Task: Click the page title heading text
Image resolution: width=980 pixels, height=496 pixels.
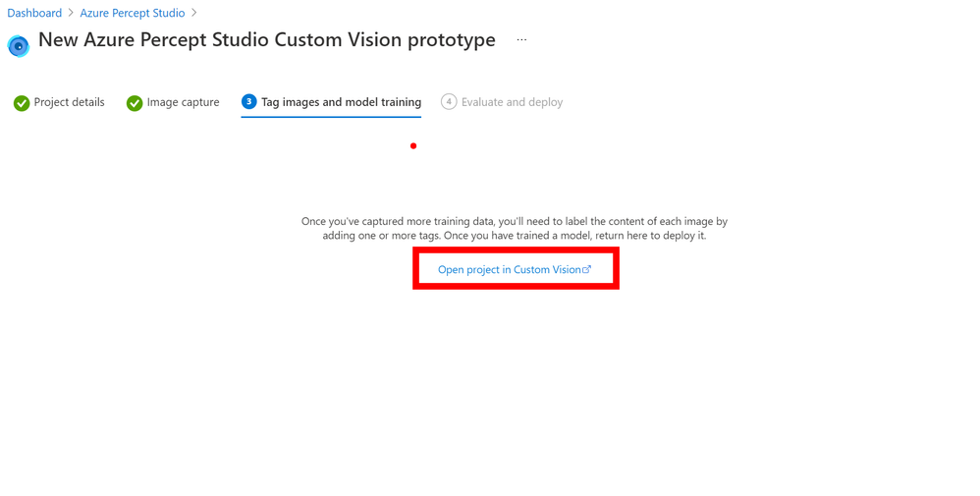Action: tap(267, 40)
